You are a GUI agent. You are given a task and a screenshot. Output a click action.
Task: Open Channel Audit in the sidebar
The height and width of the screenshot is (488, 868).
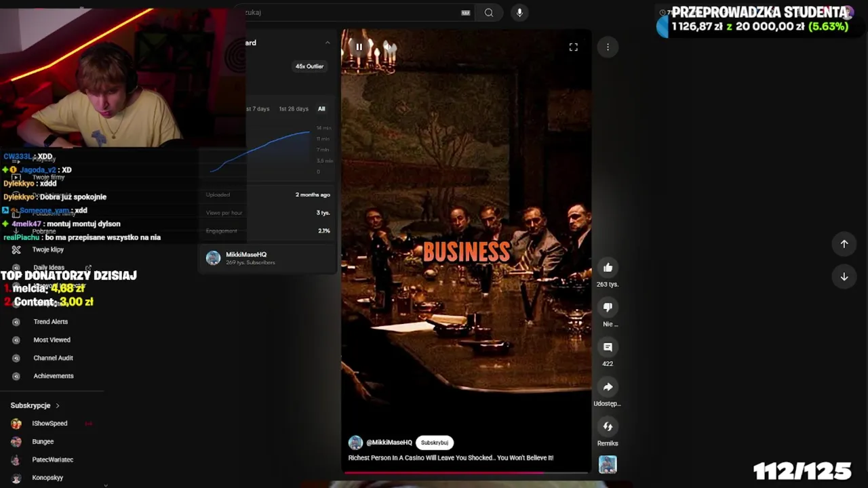54,358
